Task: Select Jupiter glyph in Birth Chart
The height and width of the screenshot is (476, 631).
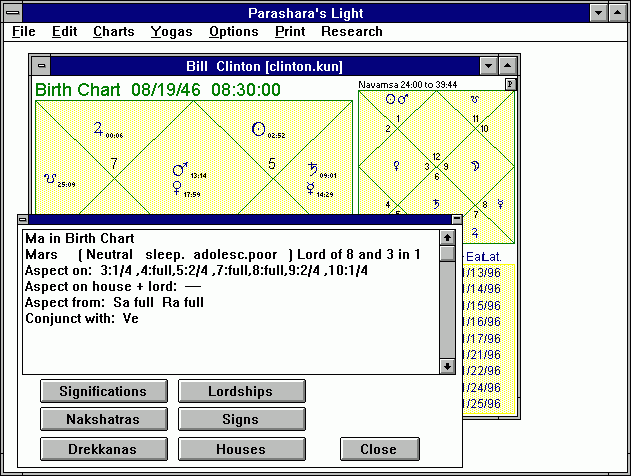Action: [x=98, y=129]
